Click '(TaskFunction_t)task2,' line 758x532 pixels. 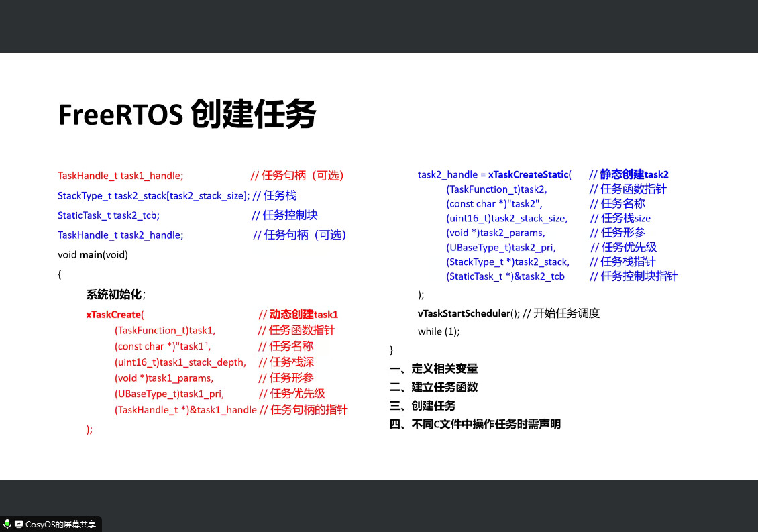click(x=496, y=189)
